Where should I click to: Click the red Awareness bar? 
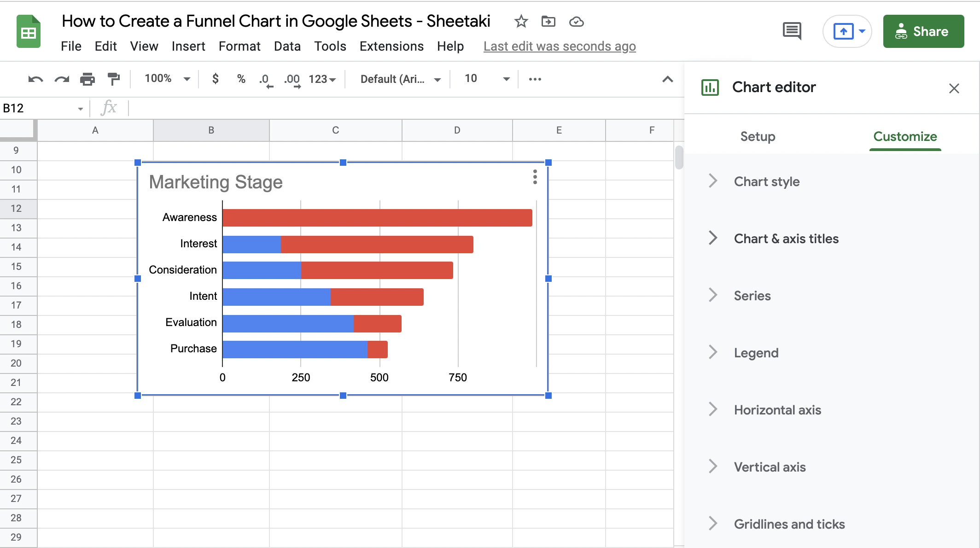point(377,217)
